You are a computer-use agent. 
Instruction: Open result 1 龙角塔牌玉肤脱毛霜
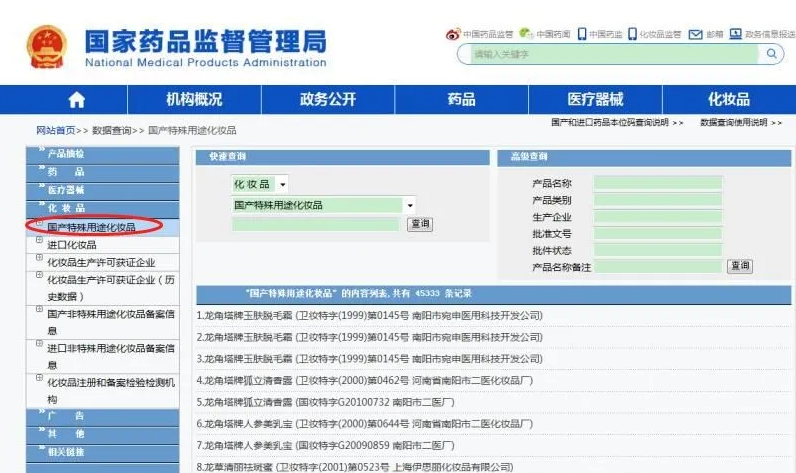point(370,316)
